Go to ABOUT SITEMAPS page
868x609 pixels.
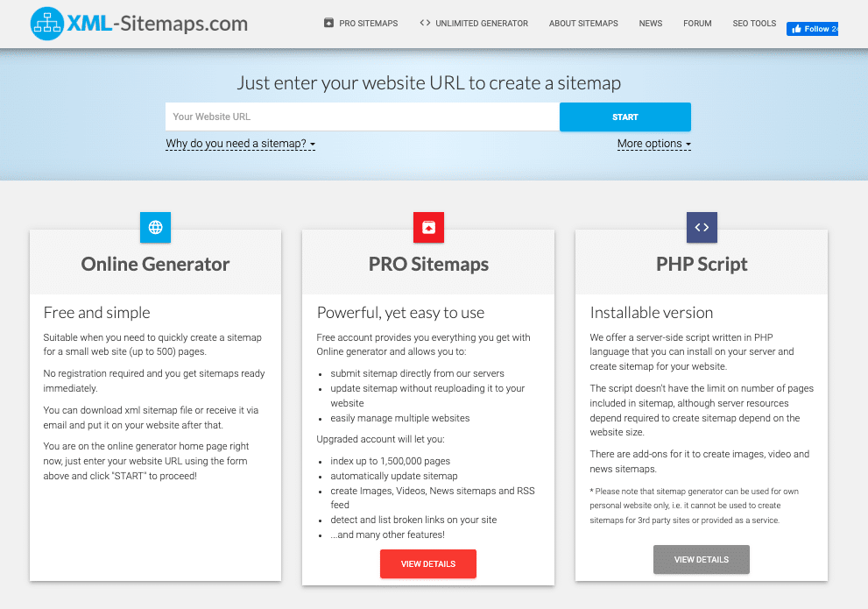click(583, 24)
